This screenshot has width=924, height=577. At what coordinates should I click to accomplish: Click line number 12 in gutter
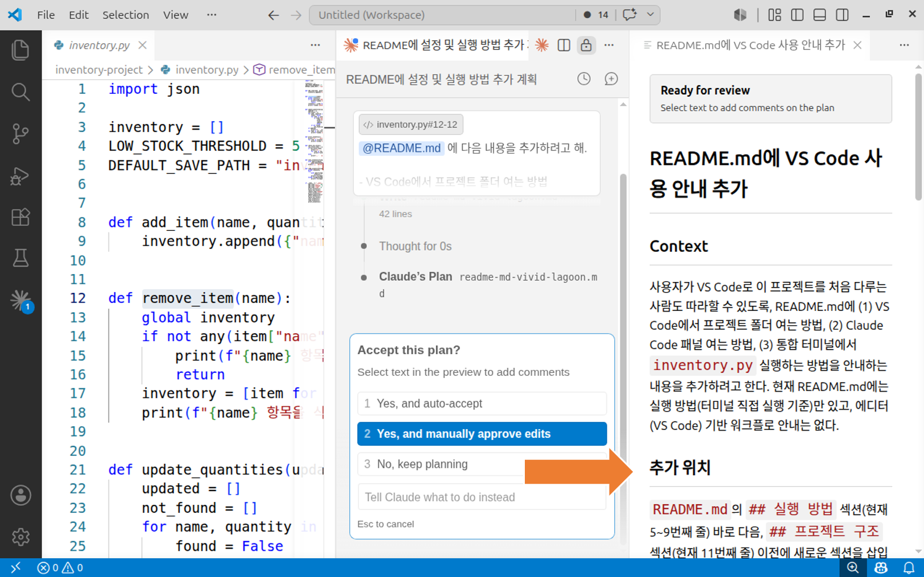pos(78,298)
